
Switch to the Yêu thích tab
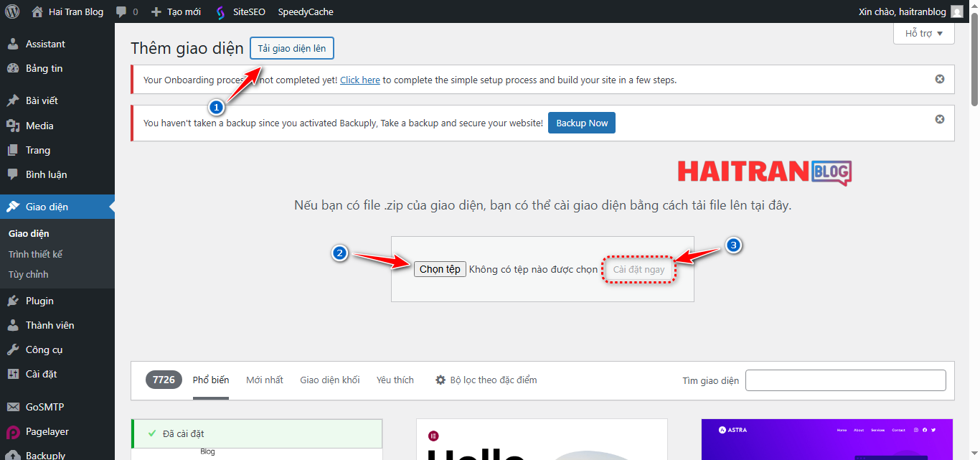(x=395, y=380)
